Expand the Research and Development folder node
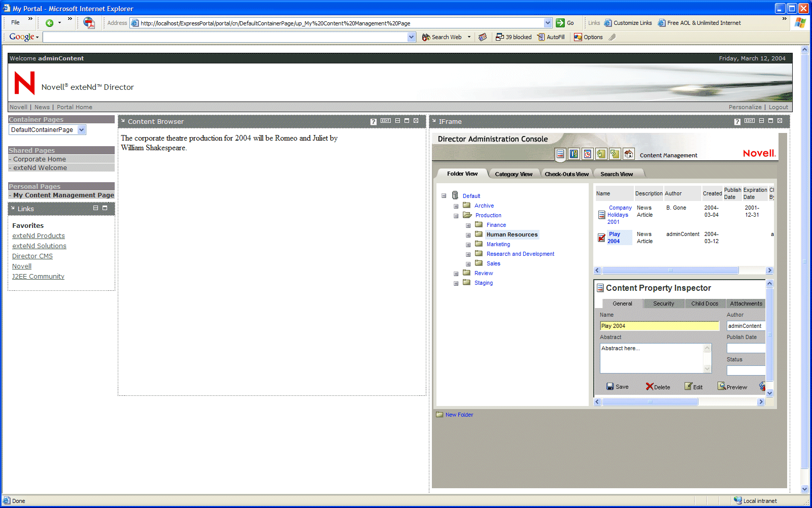Screen dimensions: 812x508 pyautogui.click(x=468, y=254)
